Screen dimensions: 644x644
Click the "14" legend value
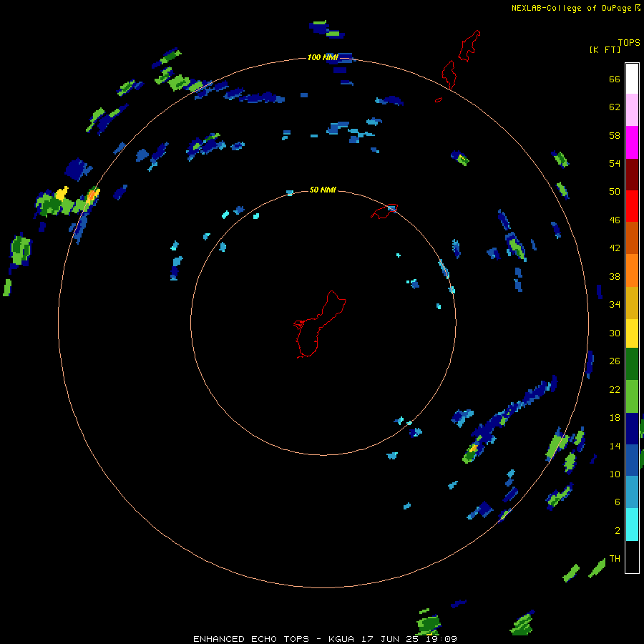615,446
